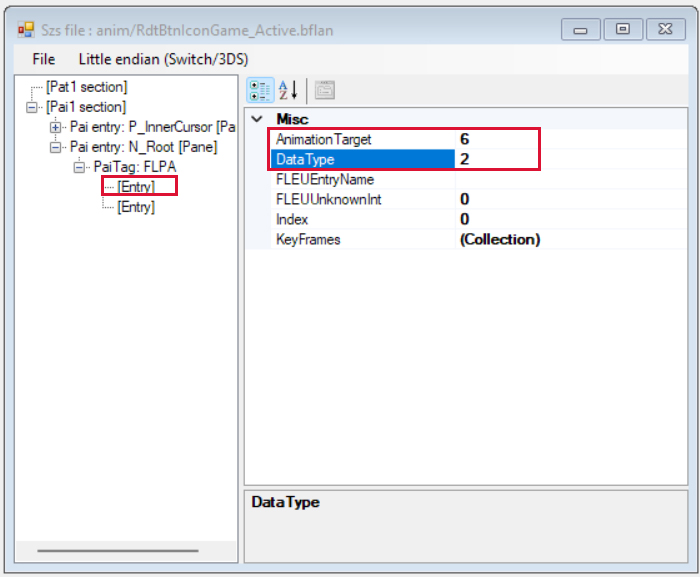This screenshot has height=577, width=700.
Task: Maximize the Szs file window
Action: pyautogui.click(x=623, y=29)
